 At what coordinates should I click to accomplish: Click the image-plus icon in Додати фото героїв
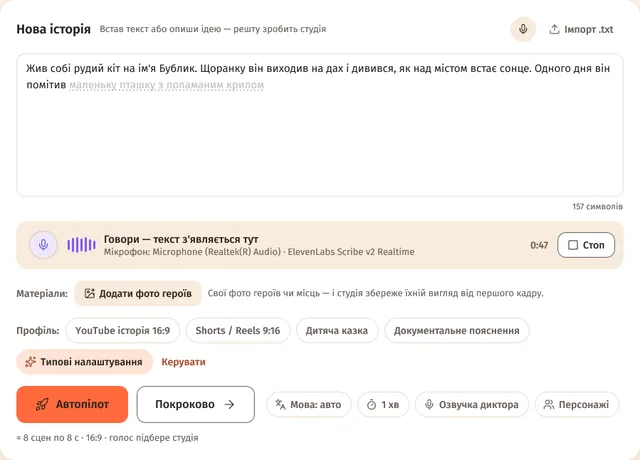(89, 293)
